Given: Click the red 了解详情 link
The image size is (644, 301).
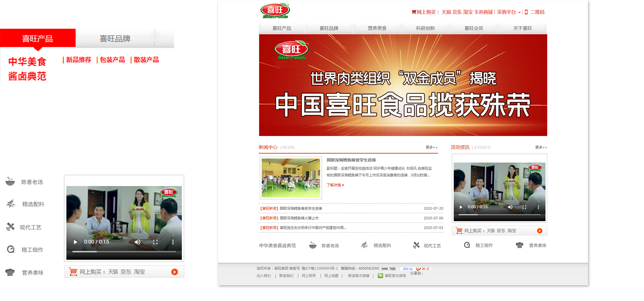Looking at the screenshot, I should 335,185.
